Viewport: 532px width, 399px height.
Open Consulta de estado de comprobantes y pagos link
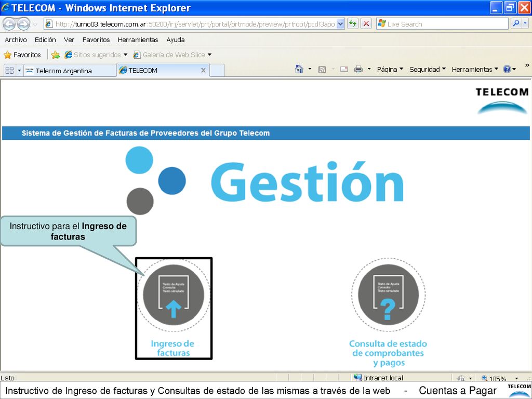[388, 353]
